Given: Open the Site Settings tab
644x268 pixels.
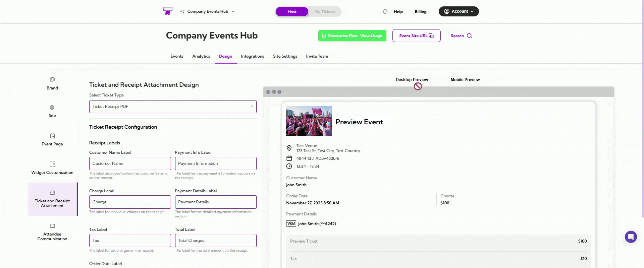Looking at the screenshot, I should click(x=285, y=56).
